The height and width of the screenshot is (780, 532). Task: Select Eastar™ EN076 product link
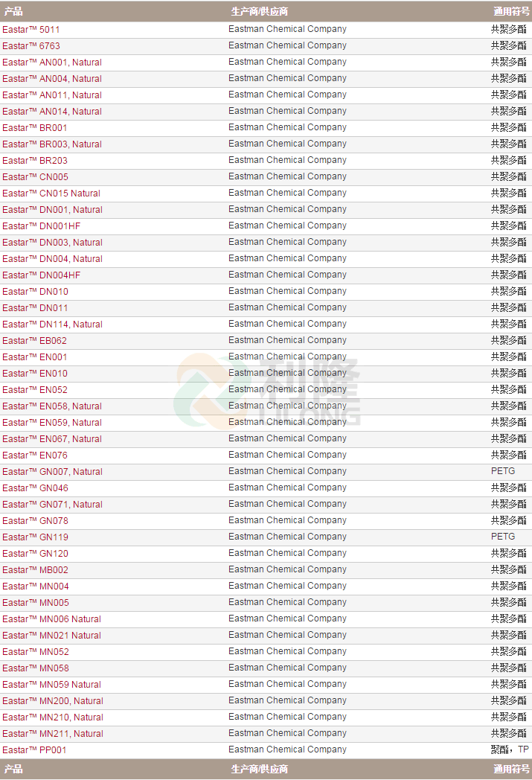35,455
